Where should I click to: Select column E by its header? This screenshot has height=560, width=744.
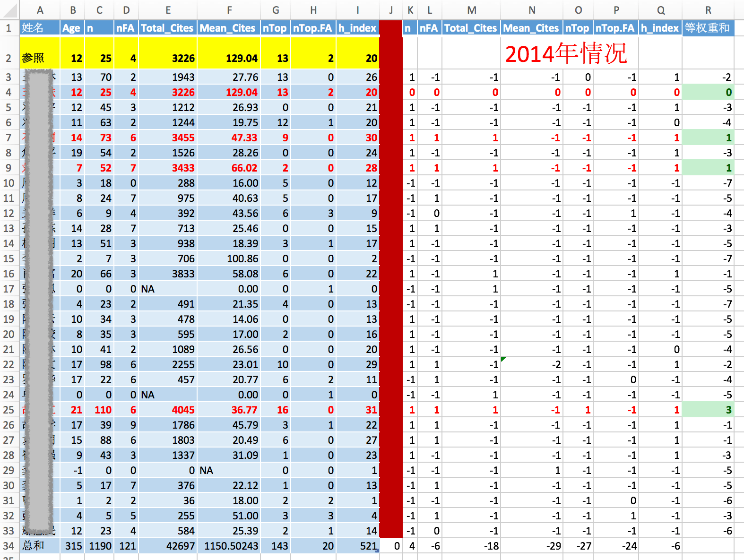168,10
